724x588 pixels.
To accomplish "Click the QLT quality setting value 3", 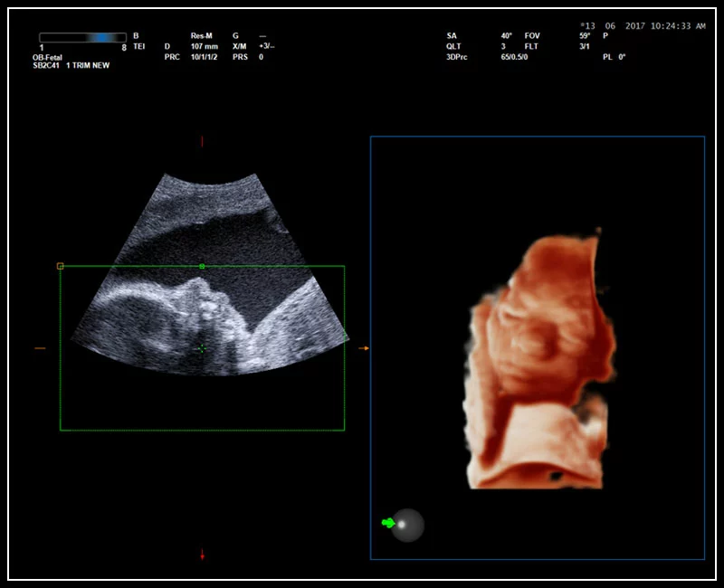I will 503,44.
